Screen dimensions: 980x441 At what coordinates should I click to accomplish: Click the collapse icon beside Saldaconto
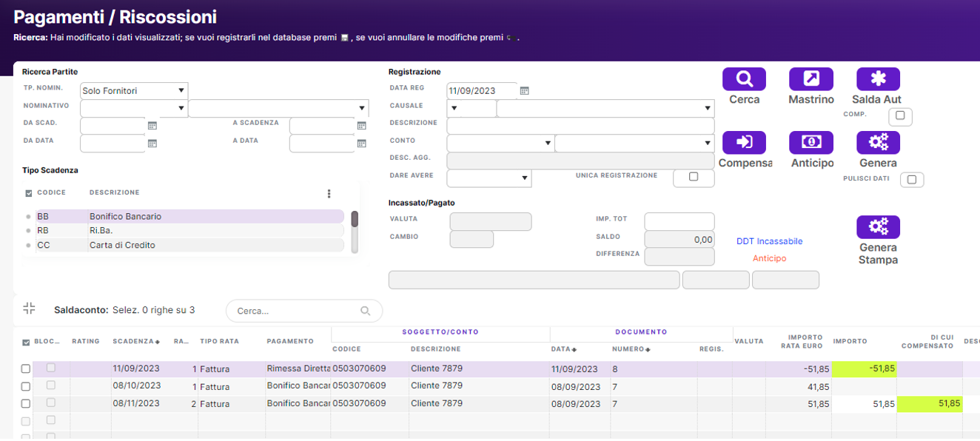point(29,309)
